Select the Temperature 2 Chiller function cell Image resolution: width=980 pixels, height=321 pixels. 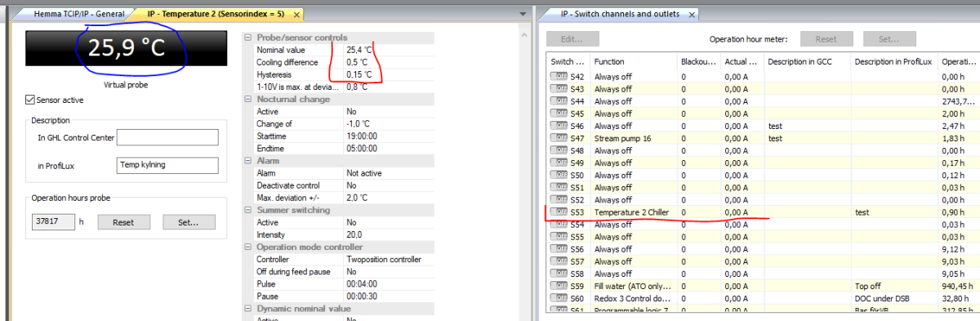click(x=634, y=212)
